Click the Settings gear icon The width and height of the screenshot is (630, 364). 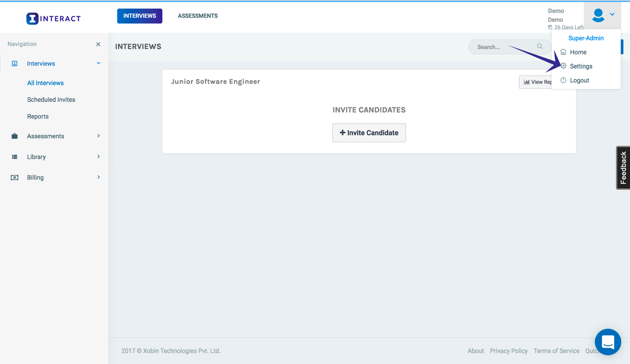click(x=563, y=66)
